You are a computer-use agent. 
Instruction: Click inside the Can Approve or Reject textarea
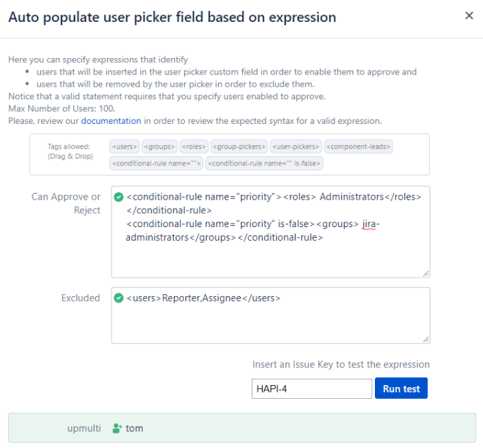pyautogui.click(x=270, y=256)
